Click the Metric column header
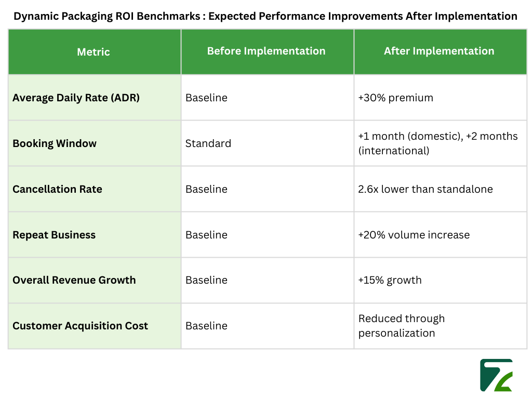This screenshot has width=532, height=399. (x=94, y=52)
